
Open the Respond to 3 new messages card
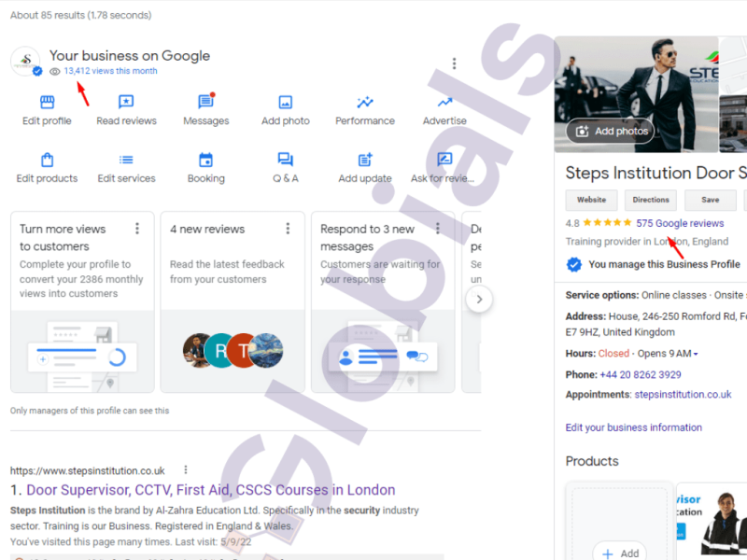click(383, 301)
